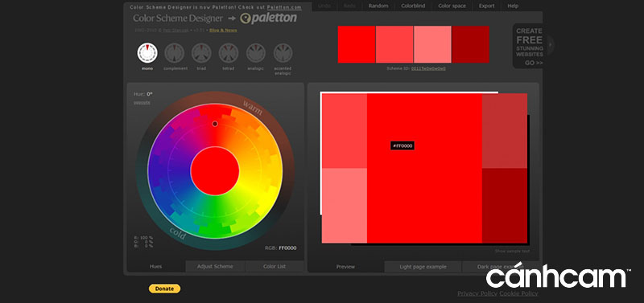Select the mono color scheme icon
The width and height of the screenshot is (644, 303).
tap(147, 53)
